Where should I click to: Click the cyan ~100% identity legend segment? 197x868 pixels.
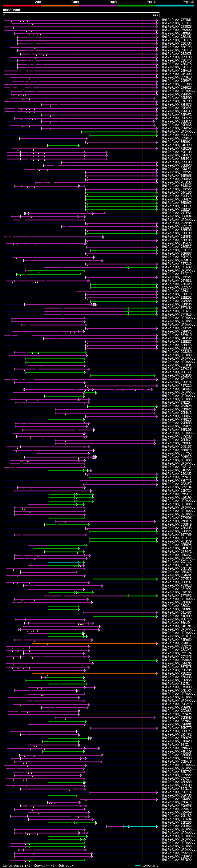coord(175,6)
